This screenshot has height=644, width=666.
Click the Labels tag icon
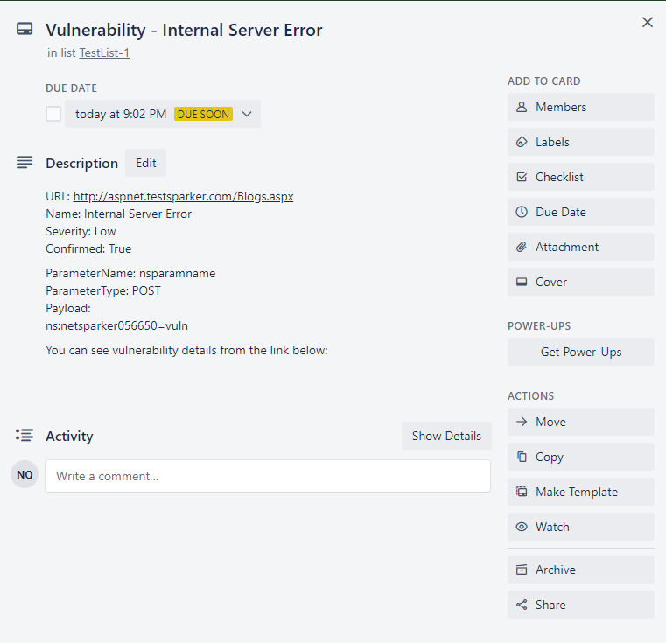click(522, 142)
